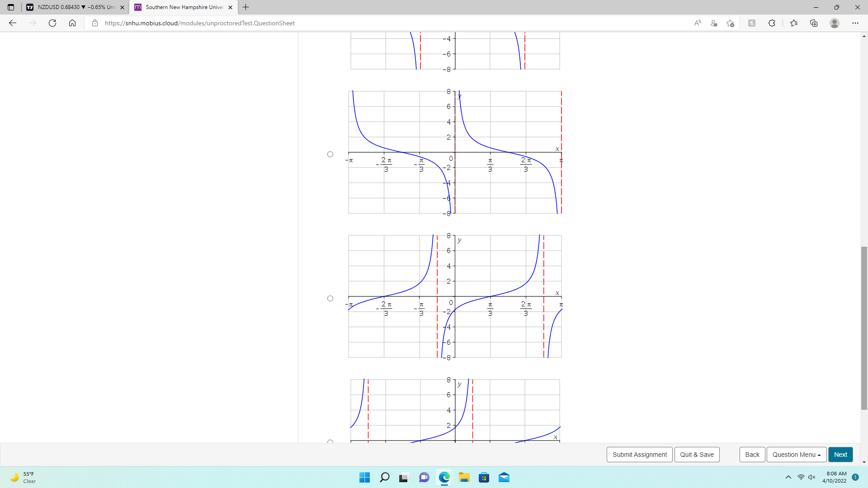This screenshot has height=488, width=868.
Task: Click the browser Refresh icon
Action: pyautogui.click(x=52, y=23)
